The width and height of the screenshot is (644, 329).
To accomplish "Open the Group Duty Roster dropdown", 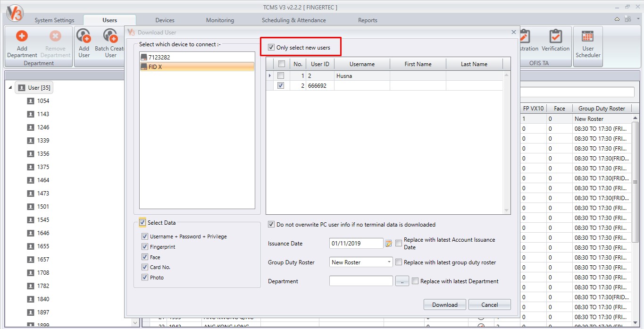I will point(389,262).
